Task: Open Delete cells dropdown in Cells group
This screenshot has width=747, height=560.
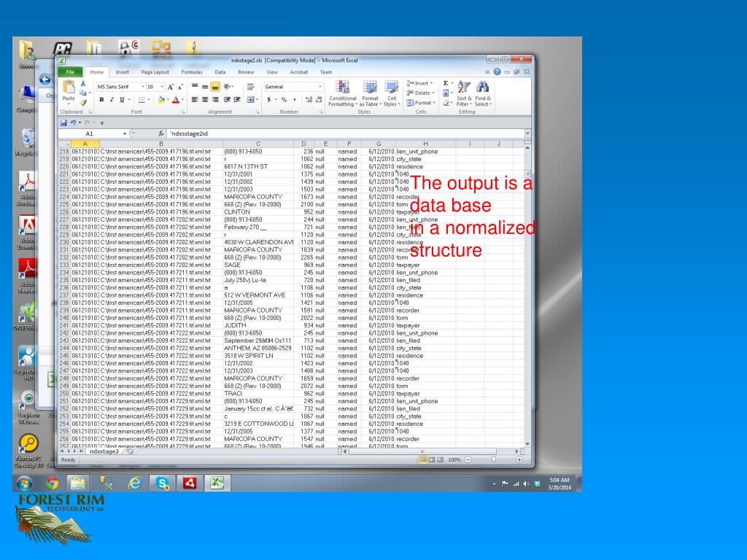Action: [421, 93]
